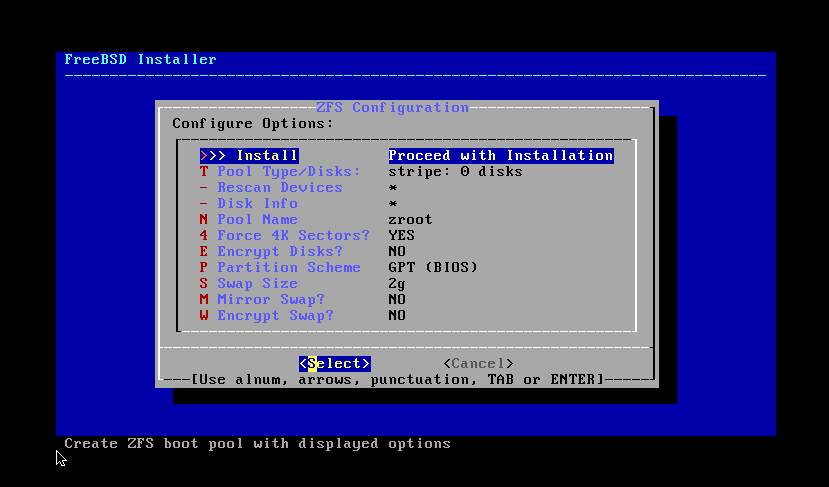Click the 'NO' value beside Mirror Swap

click(397, 299)
